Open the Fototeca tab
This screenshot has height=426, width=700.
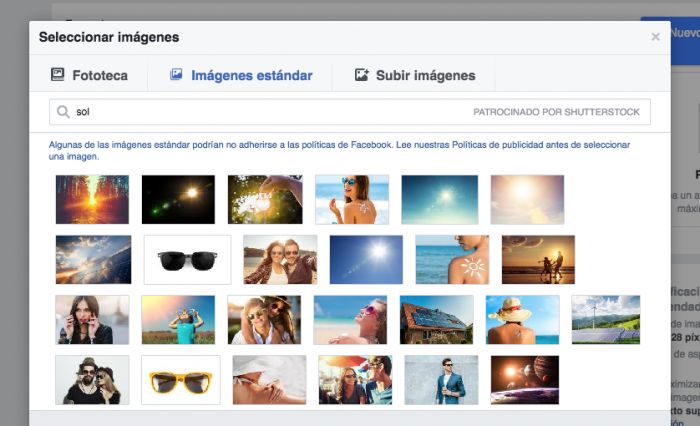pos(89,75)
